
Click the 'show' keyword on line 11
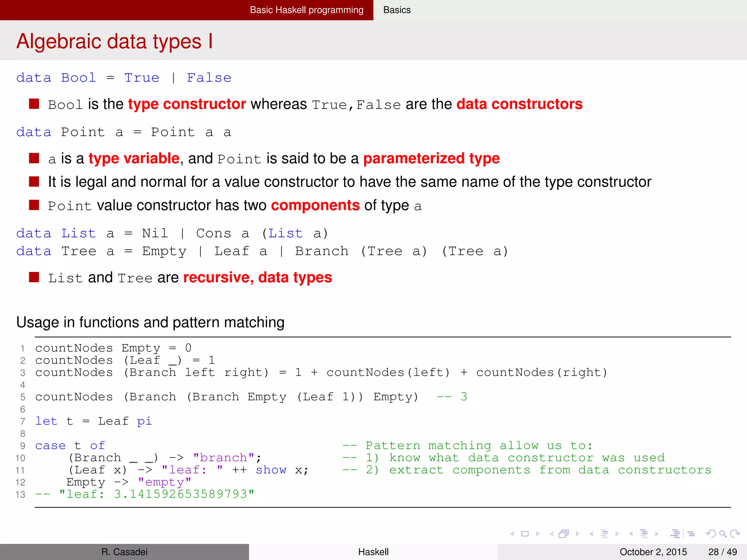271,470
